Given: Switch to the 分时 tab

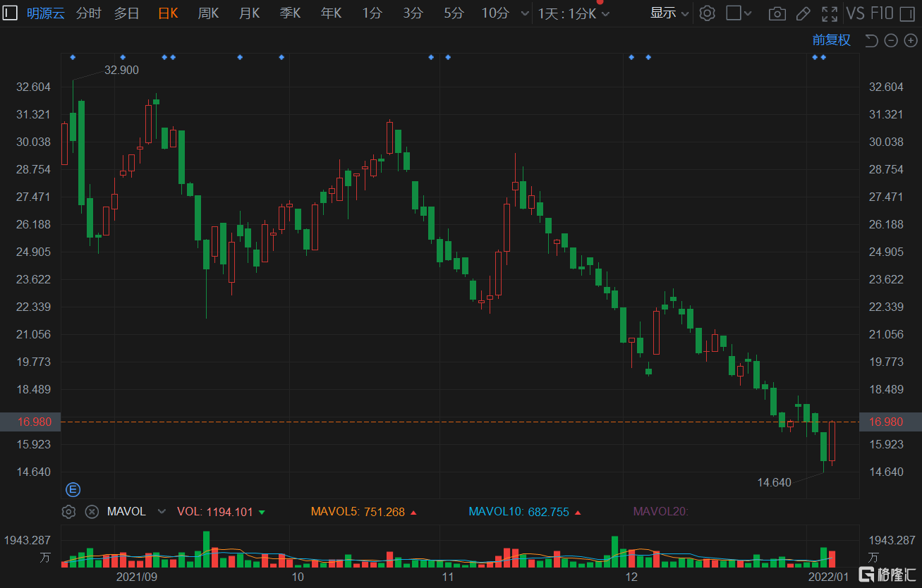Looking at the screenshot, I should pos(88,13).
